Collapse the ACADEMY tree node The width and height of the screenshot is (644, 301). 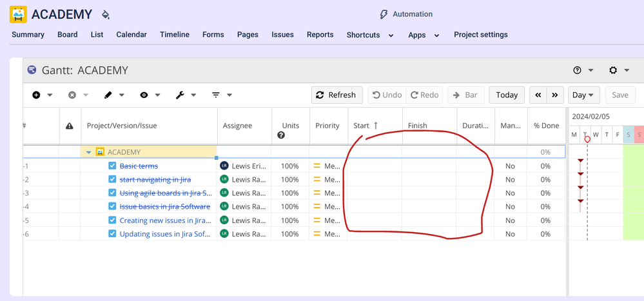pyautogui.click(x=89, y=152)
